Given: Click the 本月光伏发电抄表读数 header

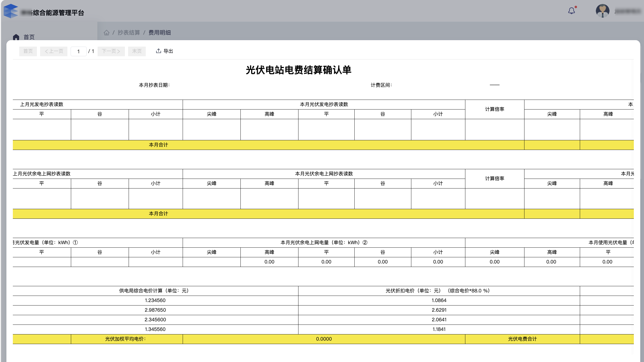Looking at the screenshot, I should click(324, 104).
